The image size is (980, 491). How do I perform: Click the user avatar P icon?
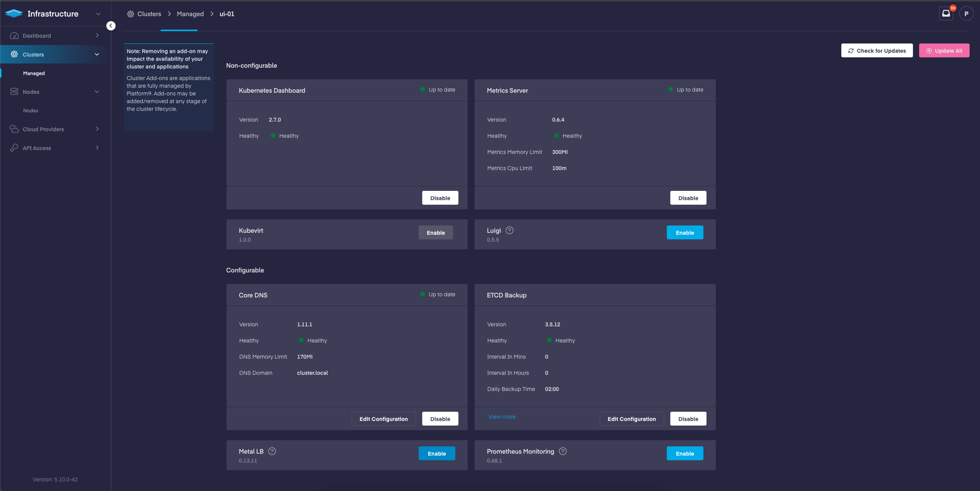click(966, 14)
